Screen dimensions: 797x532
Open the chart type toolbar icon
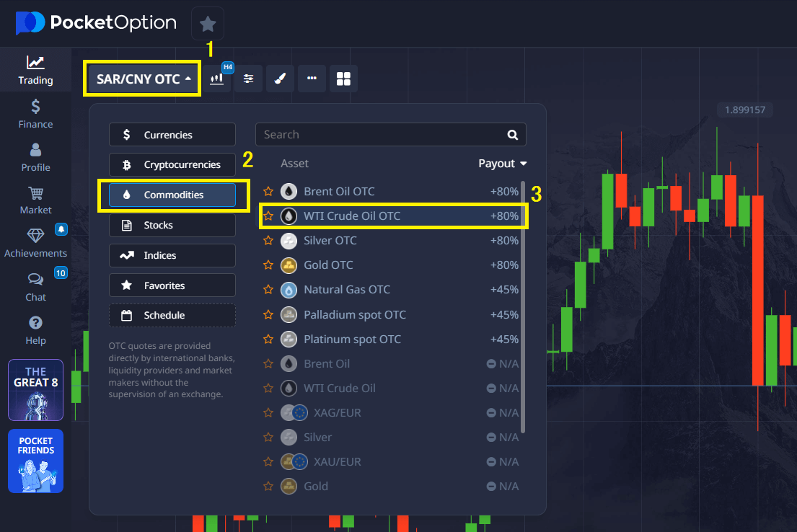click(x=216, y=79)
